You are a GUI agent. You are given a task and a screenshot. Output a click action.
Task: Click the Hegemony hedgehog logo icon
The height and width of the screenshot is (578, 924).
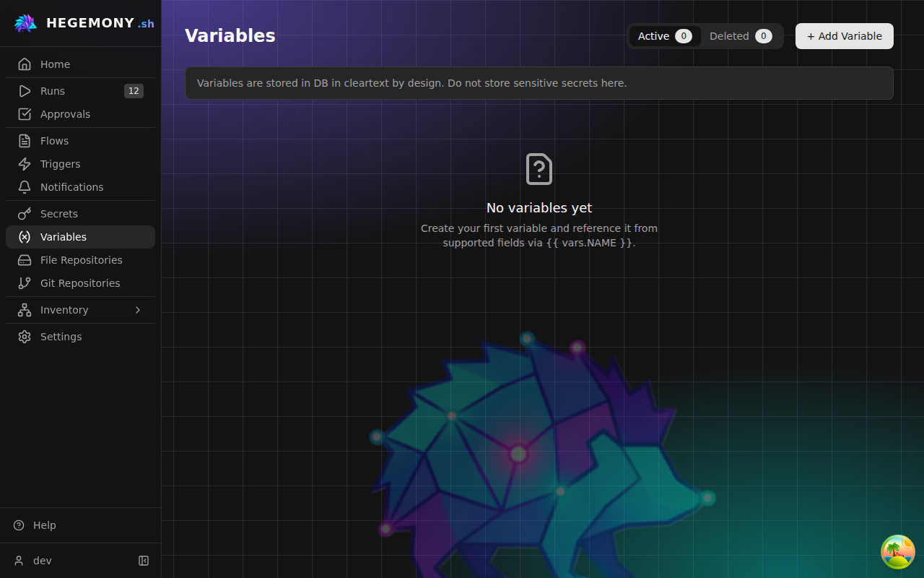(x=26, y=23)
